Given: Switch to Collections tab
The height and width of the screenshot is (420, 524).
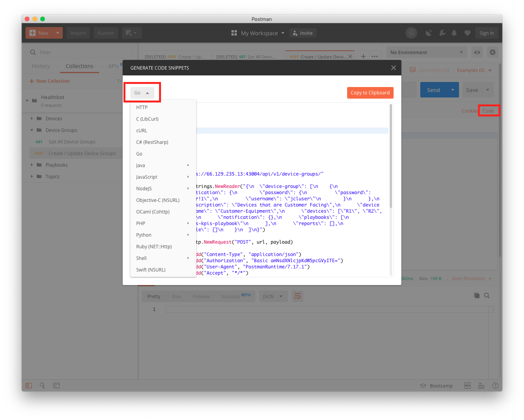Looking at the screenshot, I should 79,66.
